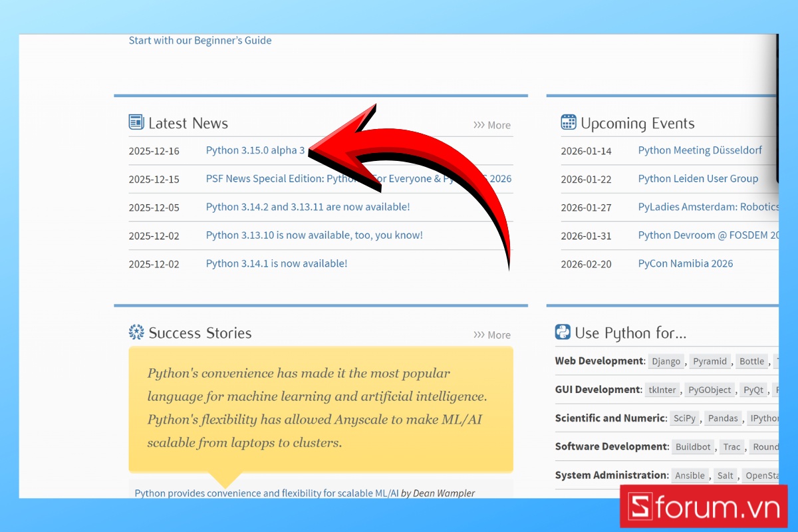Select the Pandas tag under Scientific and Numeric
This screenshot has width=798, height=532.
722,418
